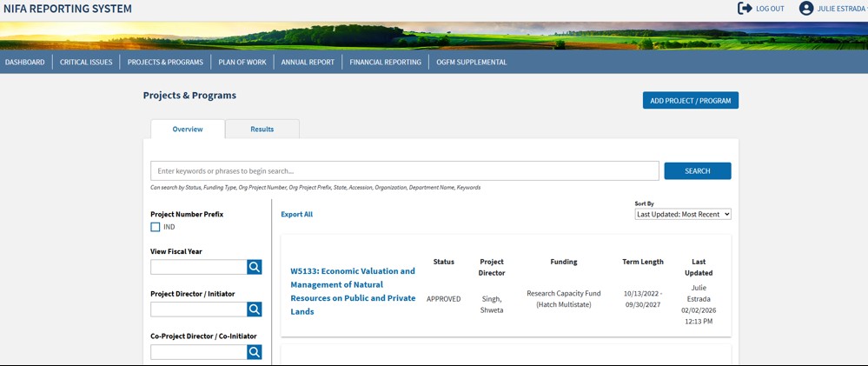Click the Search button
The height and width of the screenshot is (366, 868).
[x=698, y=171]
